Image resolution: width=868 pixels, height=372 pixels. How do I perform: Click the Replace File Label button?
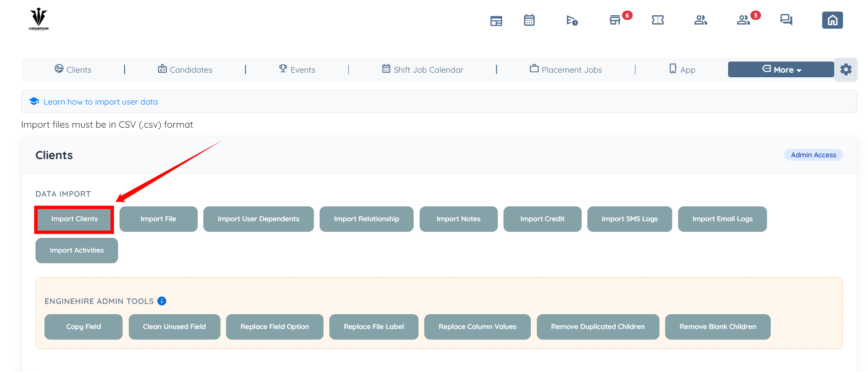(x=374, y=327)
